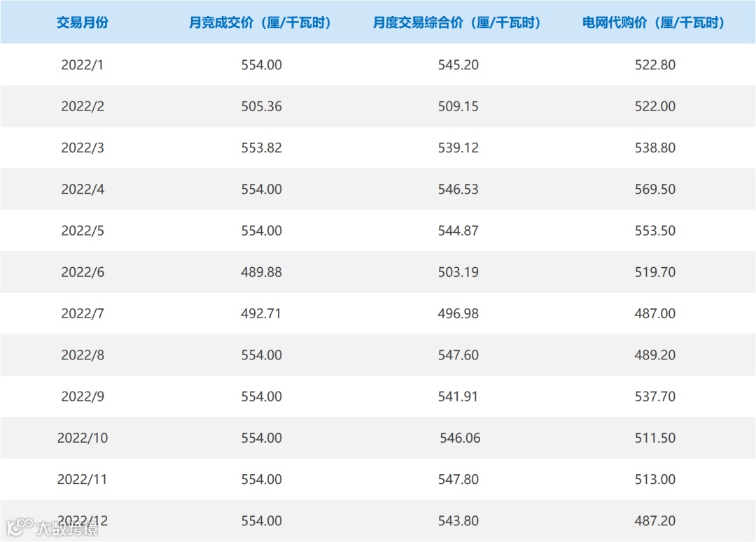Click the 509.15 composite price value
The height and width of the screenshot is (542, 756).
click(x=458, y=106)
